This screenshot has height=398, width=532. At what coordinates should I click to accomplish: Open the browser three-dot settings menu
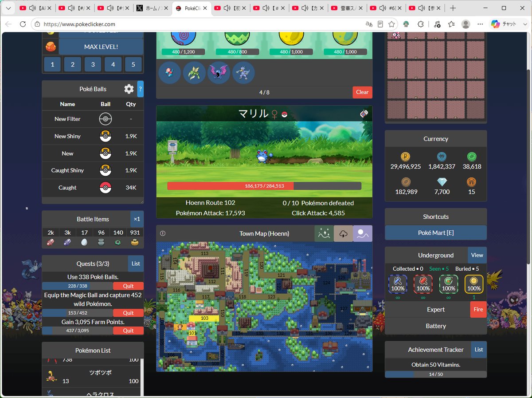(481, 24)
